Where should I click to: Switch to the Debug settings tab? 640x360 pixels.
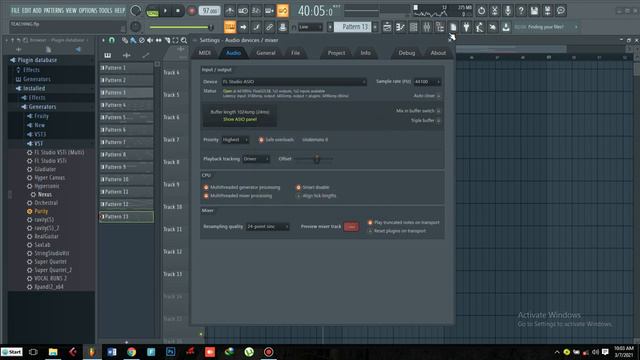point(407,53)
